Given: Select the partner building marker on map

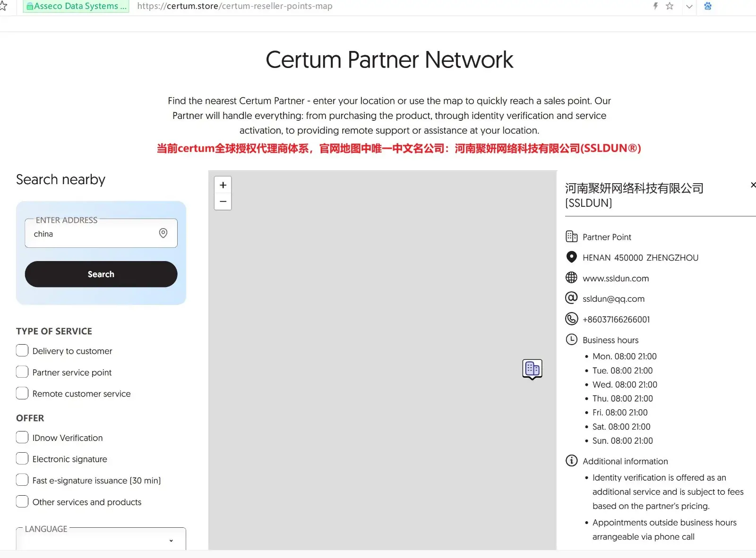Looking at the screenshot, I should click(x=532, y=369).
